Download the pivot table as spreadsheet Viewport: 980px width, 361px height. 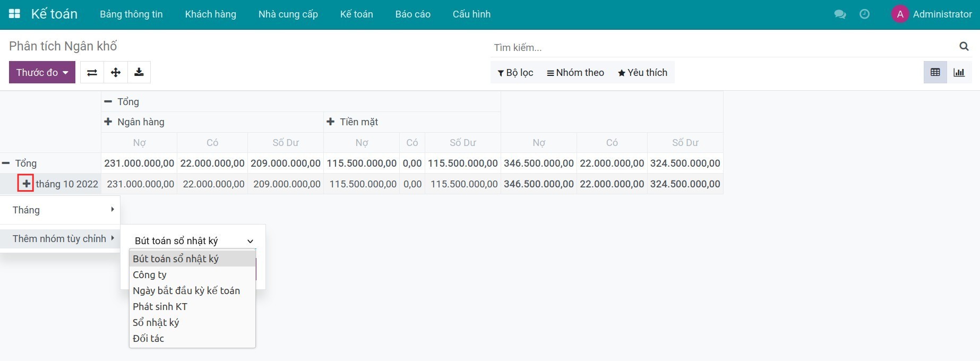coord(139,72)
